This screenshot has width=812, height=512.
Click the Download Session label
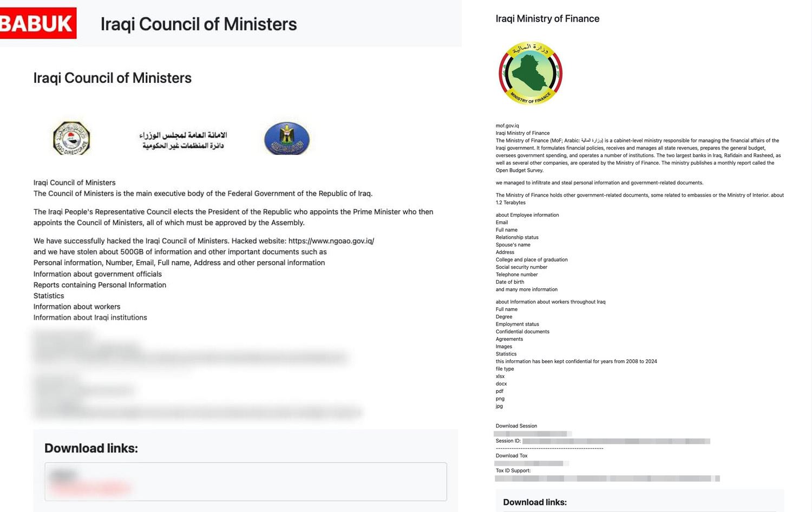pos(516,426)
